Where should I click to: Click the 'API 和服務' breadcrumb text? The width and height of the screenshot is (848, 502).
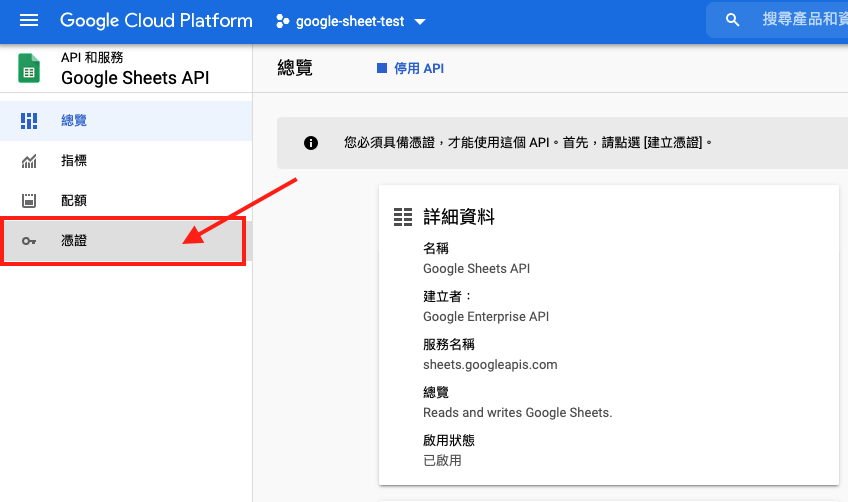(x=92, y=57)
